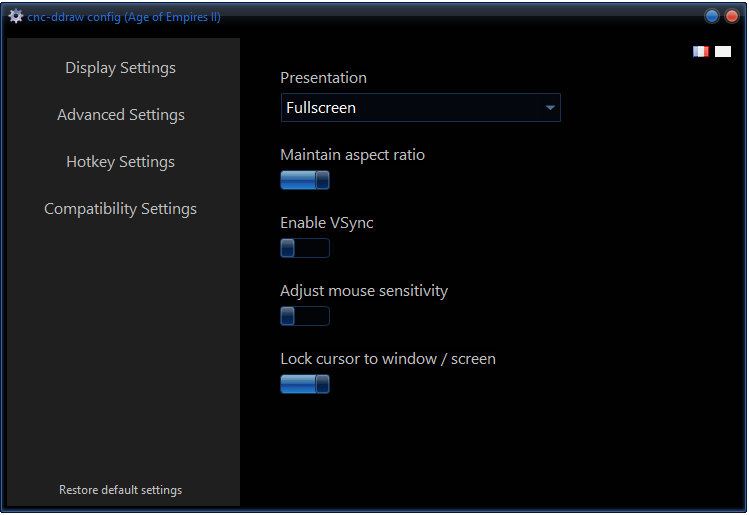Click Restore default settings

[x=120, y=490]
